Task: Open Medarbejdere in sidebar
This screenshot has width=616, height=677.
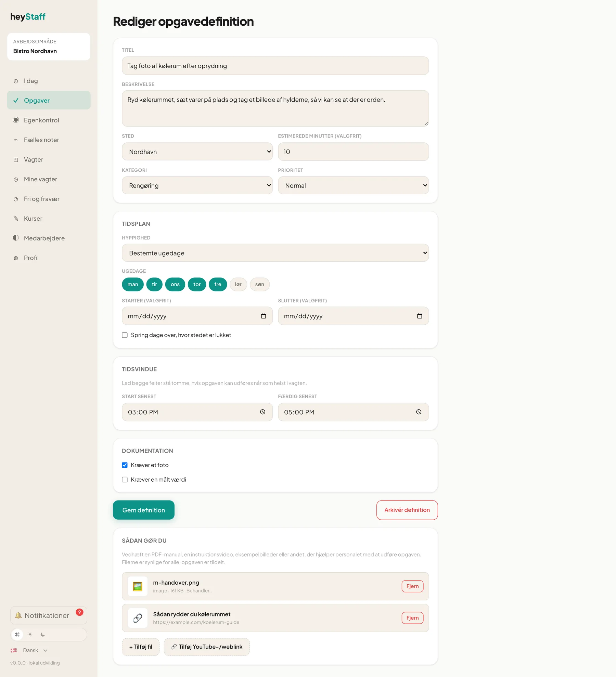Action: [x=49, y=238]
